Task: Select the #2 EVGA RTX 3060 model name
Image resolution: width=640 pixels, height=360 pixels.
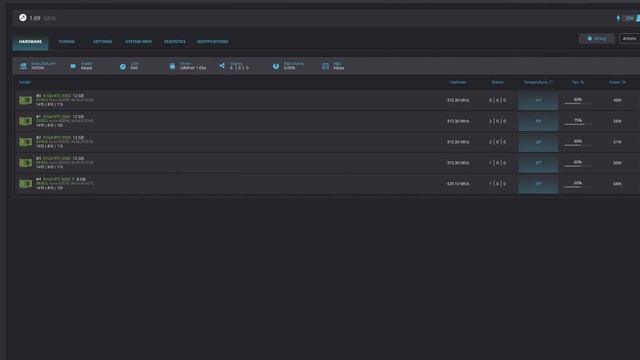Action: point(60,137)
